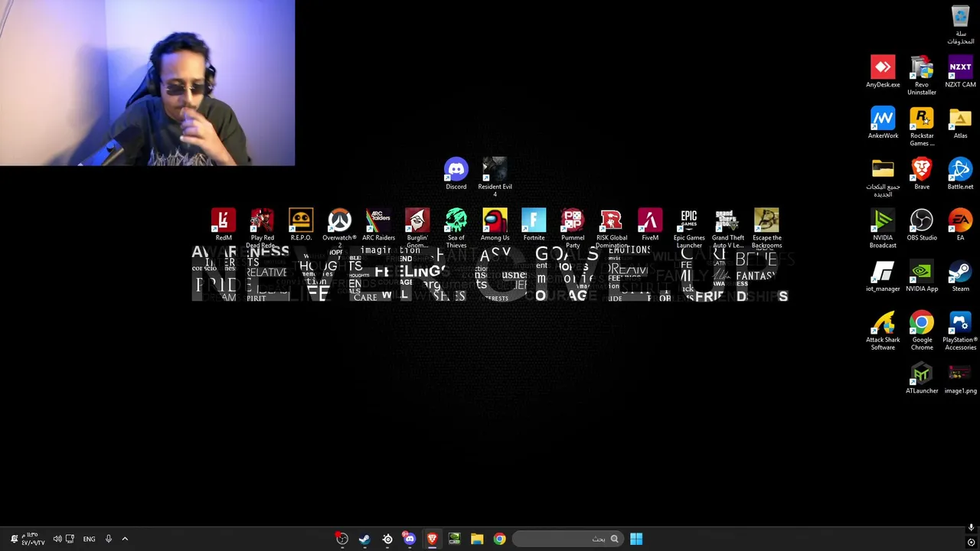Open the ATLauncher desktop shortcut
Image resolution: width=980 pixels, height=551 pixels.
coord(922,378)
